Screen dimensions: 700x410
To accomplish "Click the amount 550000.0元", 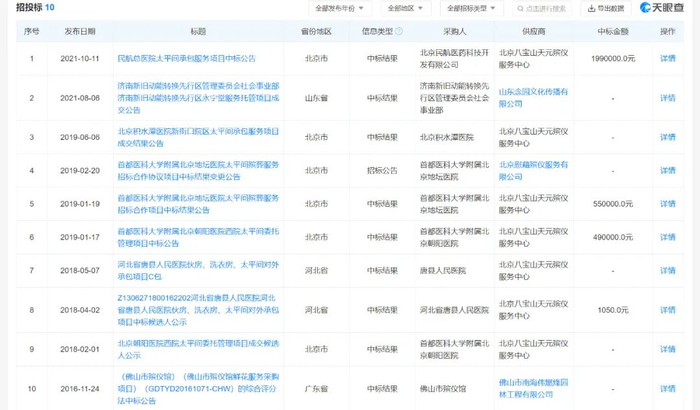I will coord(613,204).
